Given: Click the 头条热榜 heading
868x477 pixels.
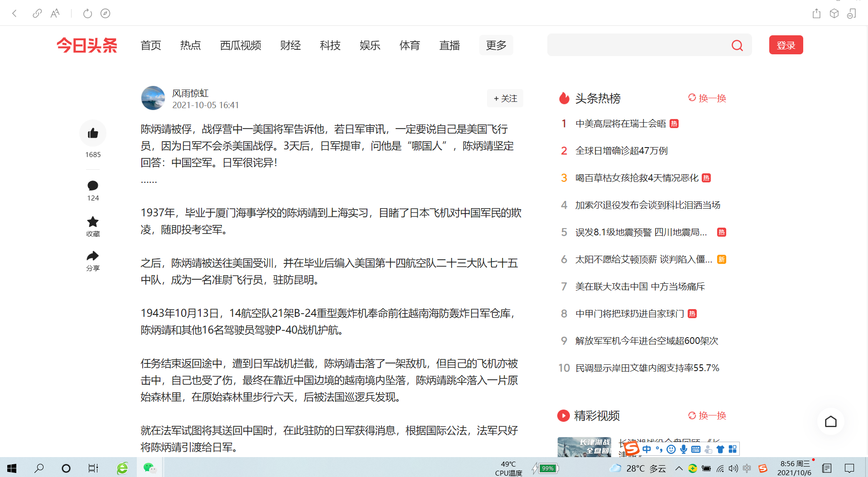Looking at the screenshot, I should coord(598,98).
